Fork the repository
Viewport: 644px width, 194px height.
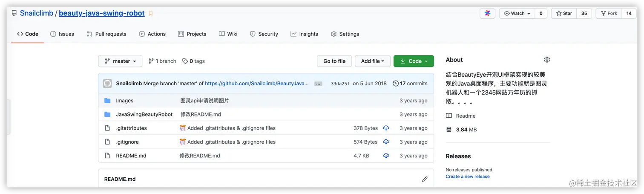coord(609,13)
